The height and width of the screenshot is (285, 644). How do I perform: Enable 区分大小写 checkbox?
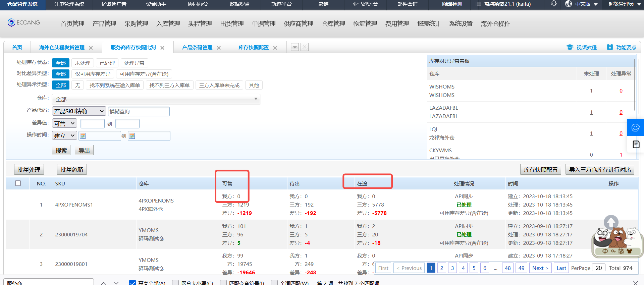point(175,283)
